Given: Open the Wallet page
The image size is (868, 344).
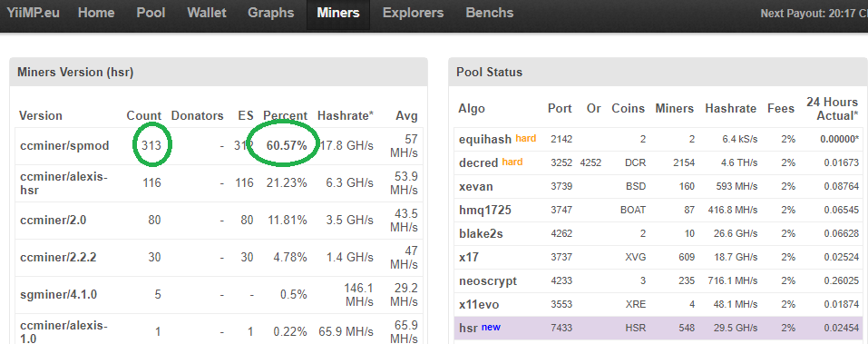Looking at the screenshot, I should click(207, 13).
